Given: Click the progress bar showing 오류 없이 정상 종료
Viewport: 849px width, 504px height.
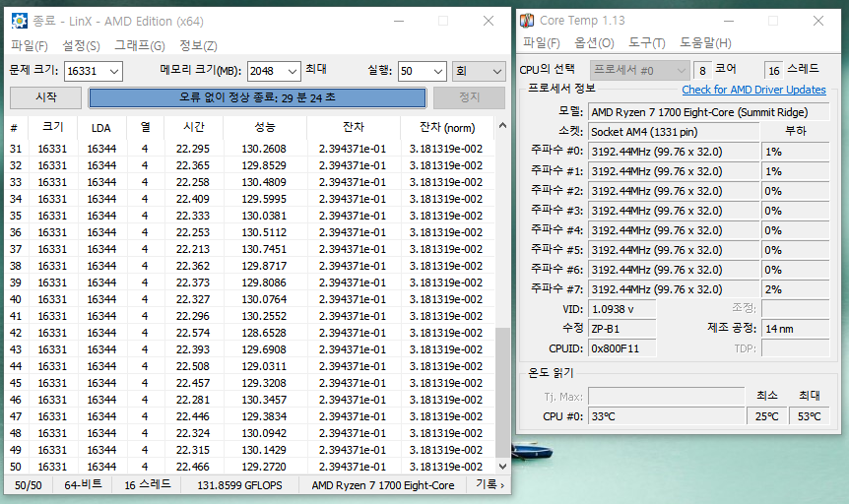Looking at the screenshot, I should click(x=258, y=98).
